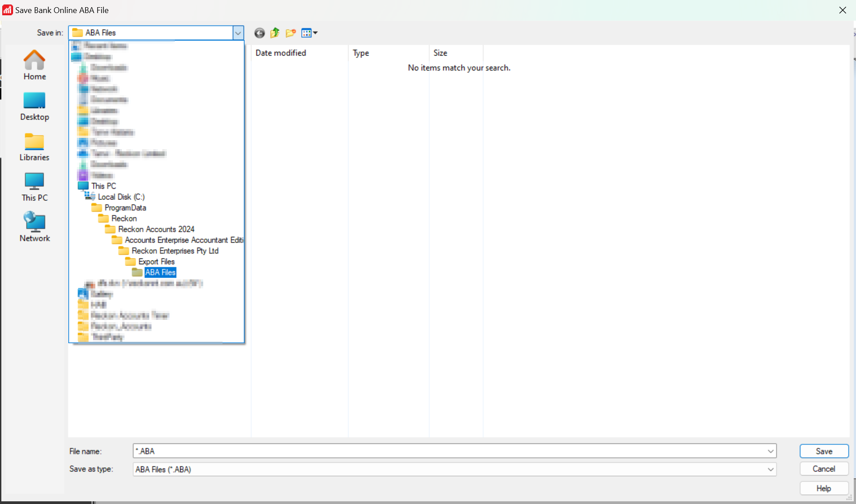Screen dimensions: 856x504
Task: Close the Save Bank Online ABA File dialog
Action: [x=843, y=10]
